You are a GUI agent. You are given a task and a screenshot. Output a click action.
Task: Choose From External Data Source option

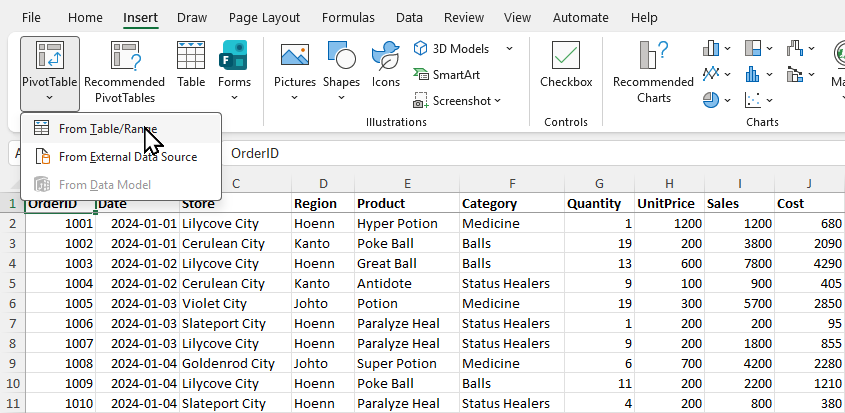pos(121,157)
